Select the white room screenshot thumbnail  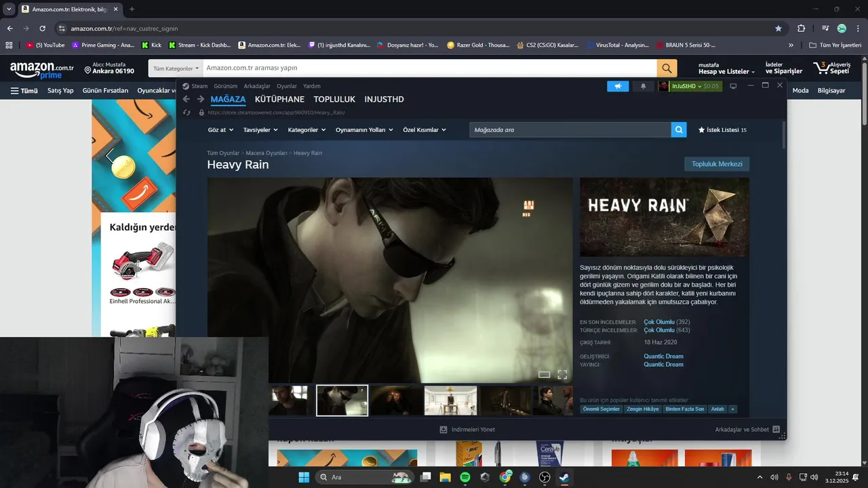click(450, 401)
